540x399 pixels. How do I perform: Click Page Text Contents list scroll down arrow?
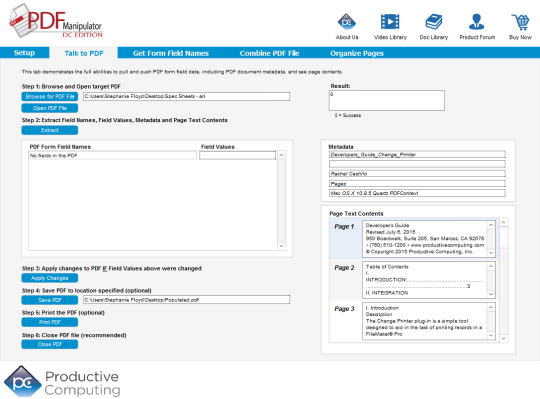click(503, 338)
